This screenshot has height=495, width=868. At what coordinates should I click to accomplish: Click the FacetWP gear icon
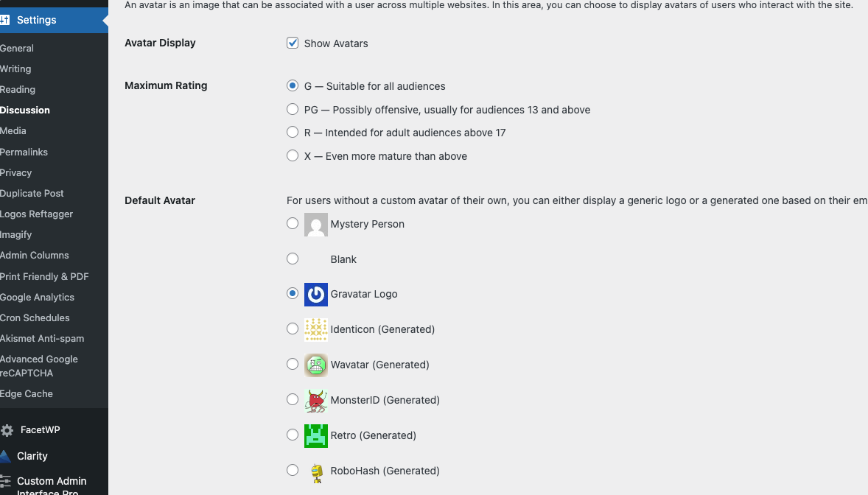point(7,430)
